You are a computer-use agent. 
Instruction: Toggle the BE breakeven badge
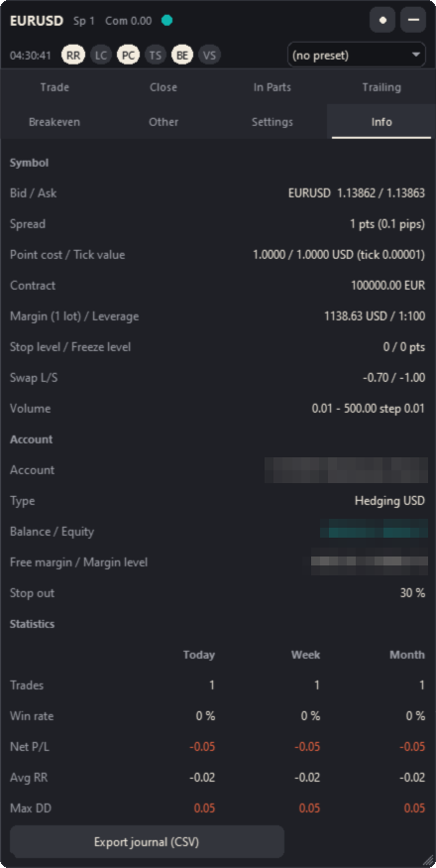click(x=182, y=56)
